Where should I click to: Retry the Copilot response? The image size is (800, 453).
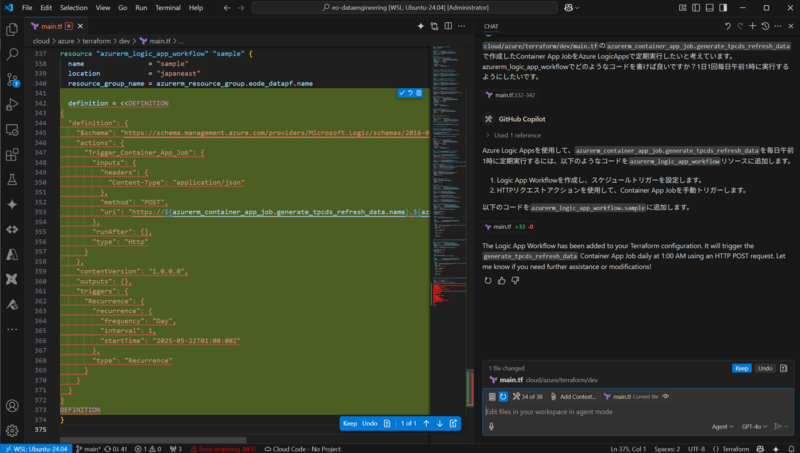point(488,280)
